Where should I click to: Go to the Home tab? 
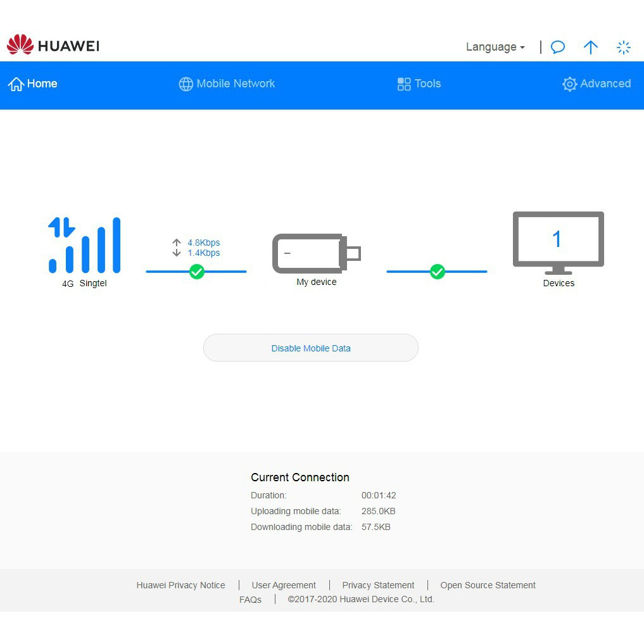tap(33, 84)
